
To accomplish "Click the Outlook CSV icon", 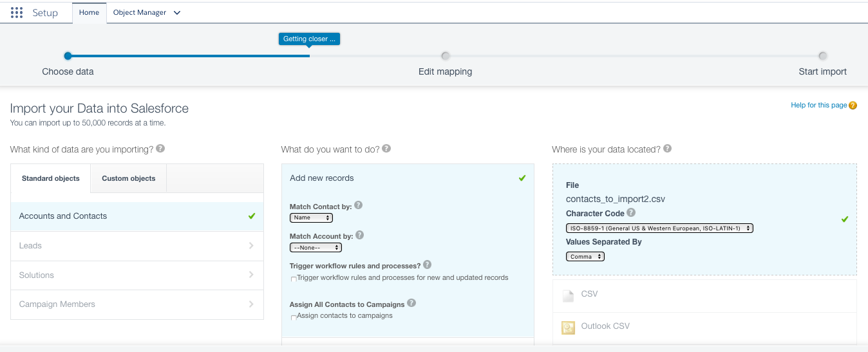I will pos(568,327).
